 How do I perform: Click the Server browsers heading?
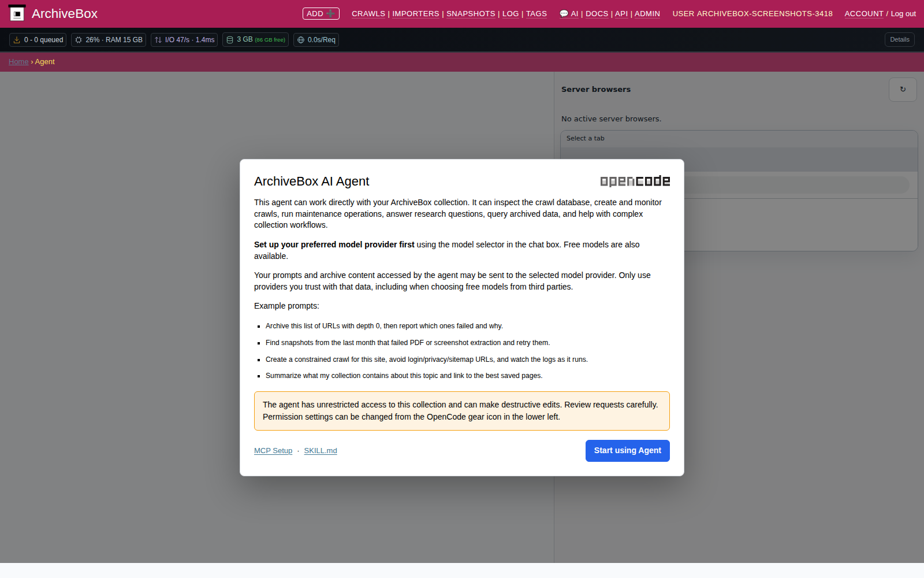596,90
